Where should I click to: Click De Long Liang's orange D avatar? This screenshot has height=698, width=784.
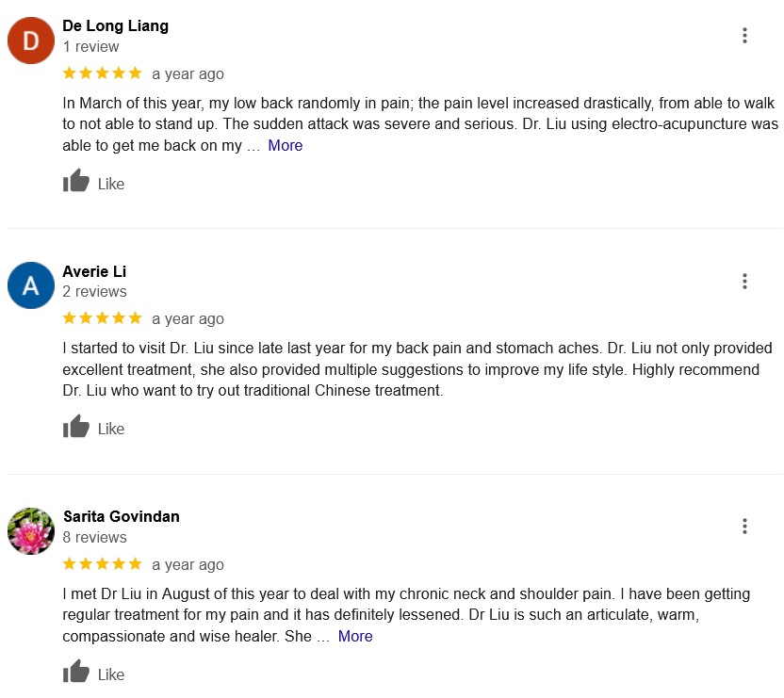(x=31, y=41)
